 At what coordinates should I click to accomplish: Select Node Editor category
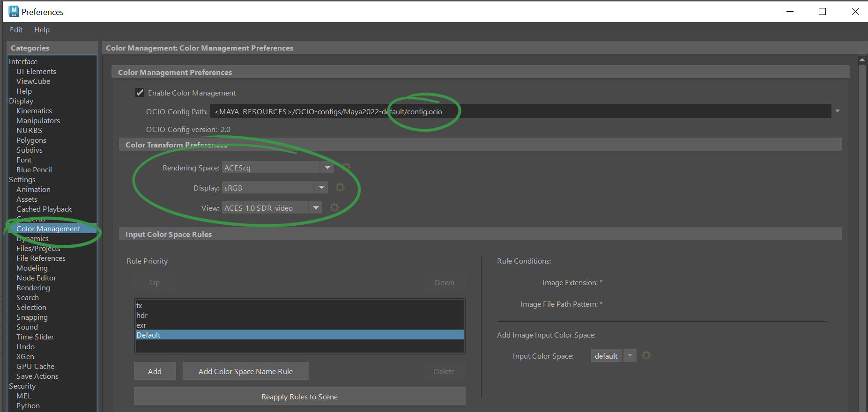36,278
